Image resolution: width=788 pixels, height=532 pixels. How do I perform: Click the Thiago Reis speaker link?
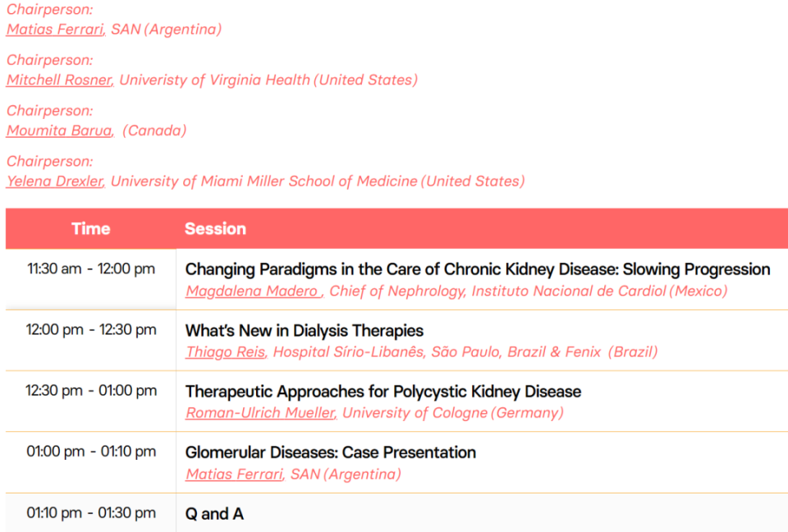click(226, 352)
